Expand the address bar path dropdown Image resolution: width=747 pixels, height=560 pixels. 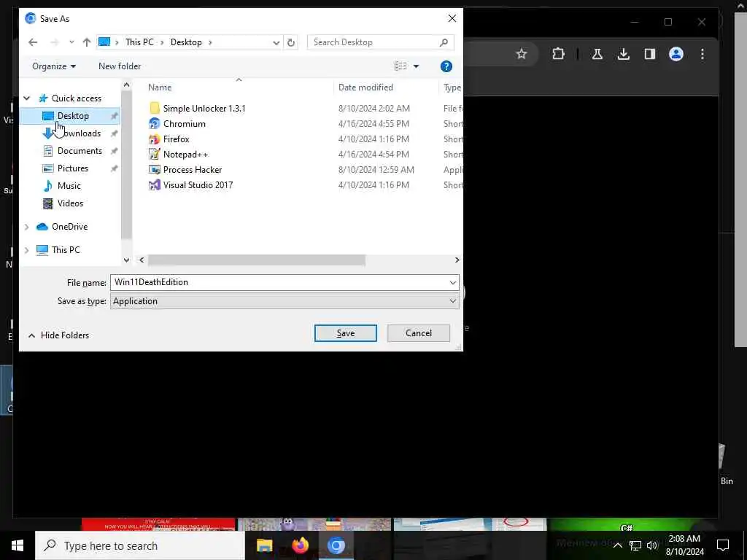click(276, 42)
